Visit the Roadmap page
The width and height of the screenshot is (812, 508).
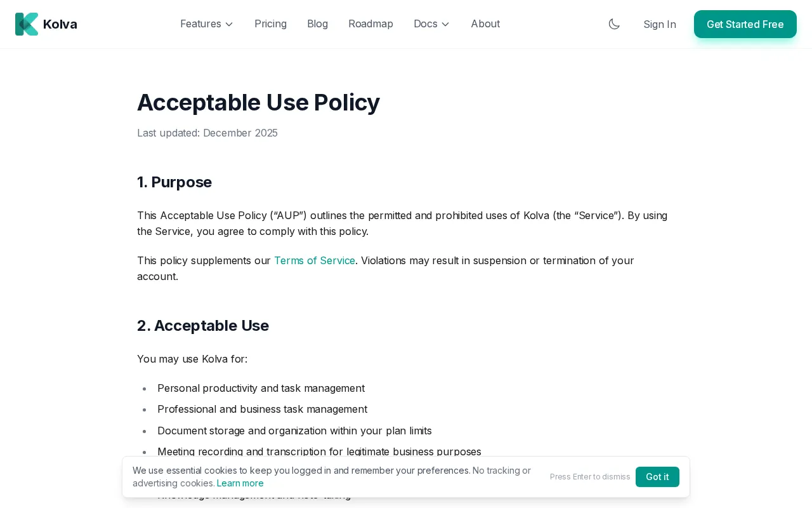[x=370, y=24]
